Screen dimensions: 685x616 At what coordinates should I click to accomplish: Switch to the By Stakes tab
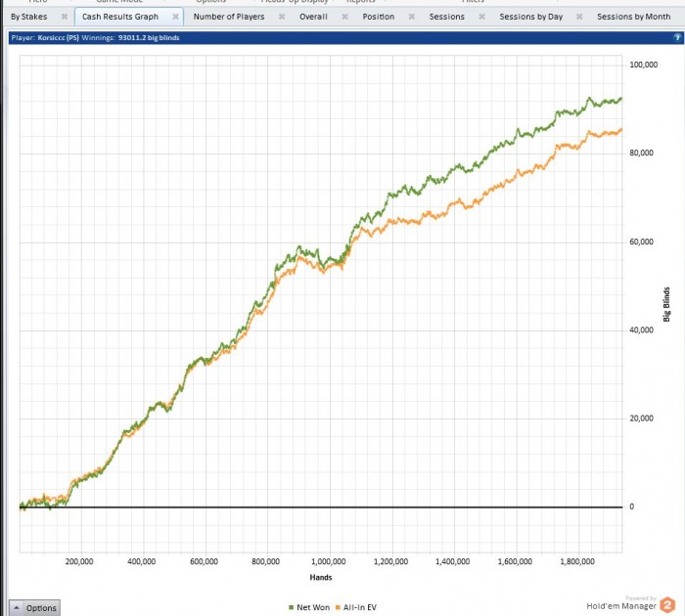tap(28, 17)
